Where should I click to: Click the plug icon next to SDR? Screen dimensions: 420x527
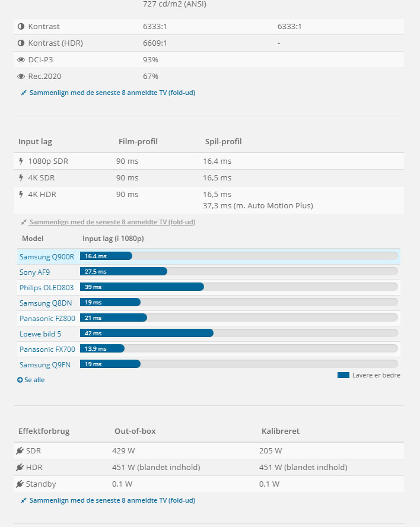click(x=20, y=451)
